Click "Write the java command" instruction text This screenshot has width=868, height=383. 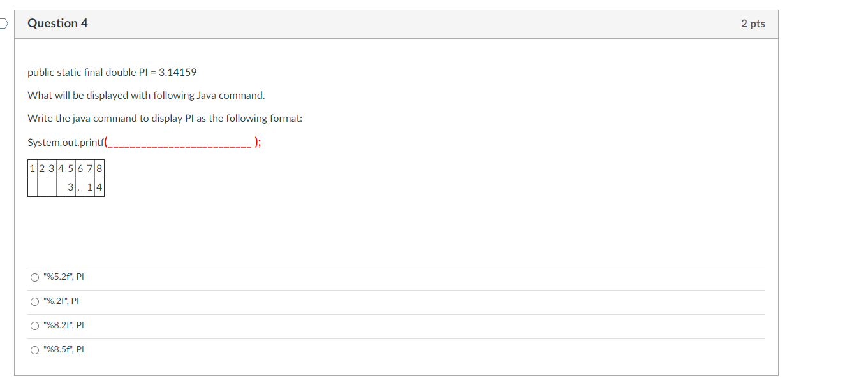[x=165, y=119]
